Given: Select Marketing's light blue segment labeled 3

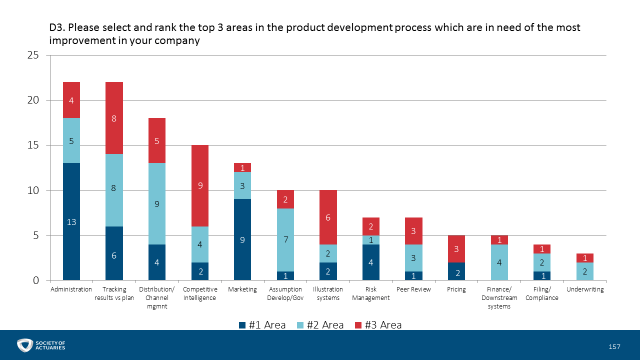Looking at the screenshot, I should [242, 186].
